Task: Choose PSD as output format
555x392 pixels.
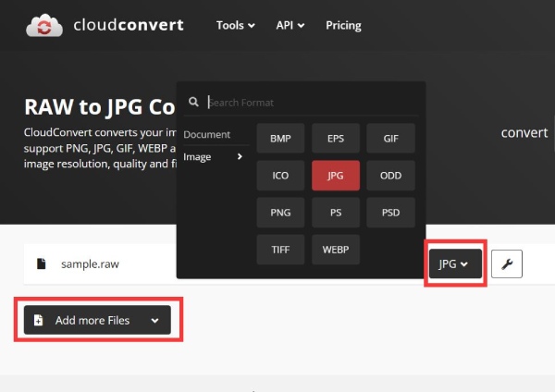Action: pyautogui.click(x=390, y=213)
